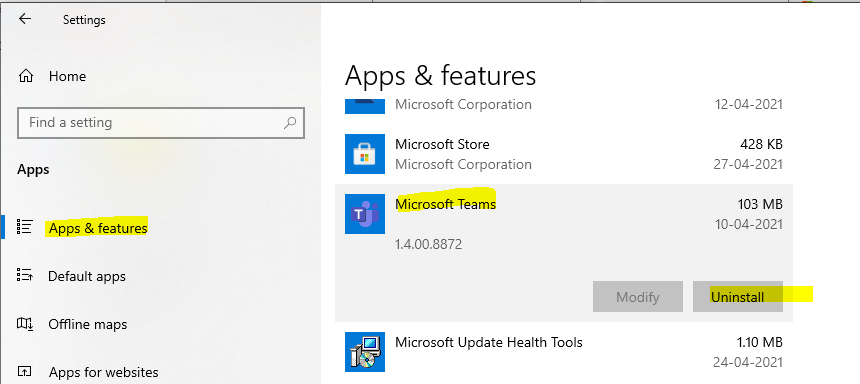Click Microsoft Corporation under Microsoft Store
This screenshot has height=384, width=860.
click(463, 164)
